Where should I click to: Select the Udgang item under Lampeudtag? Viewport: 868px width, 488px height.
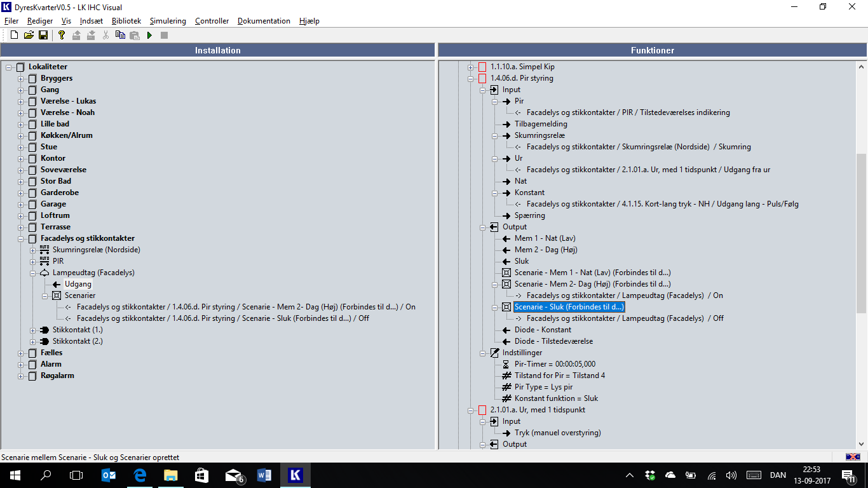pyautogui.click(x=78, y=284)
